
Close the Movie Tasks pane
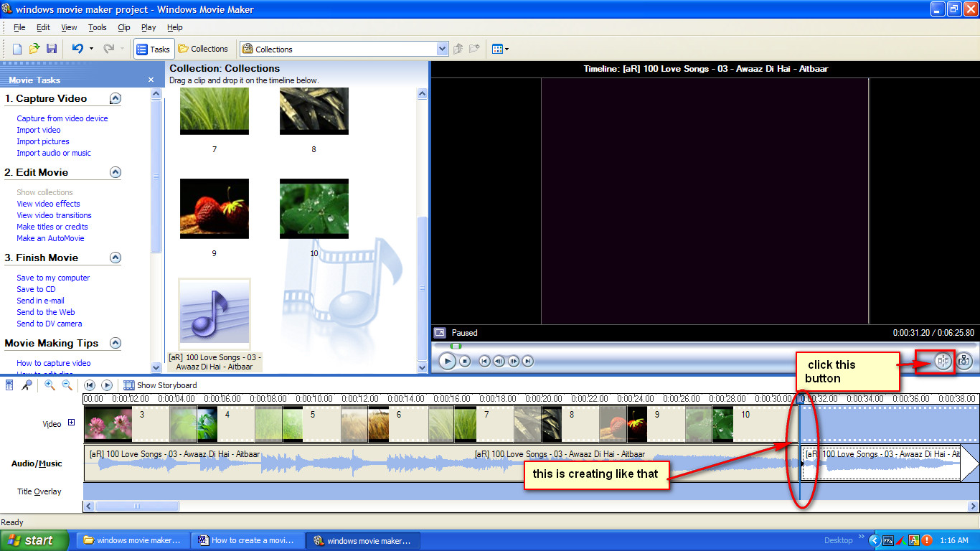point(151,80)
